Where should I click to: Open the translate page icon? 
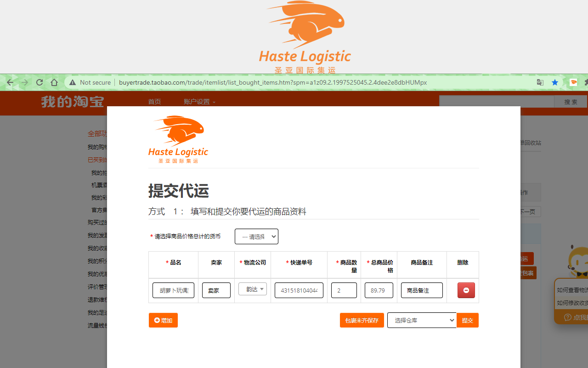point(540,82)
